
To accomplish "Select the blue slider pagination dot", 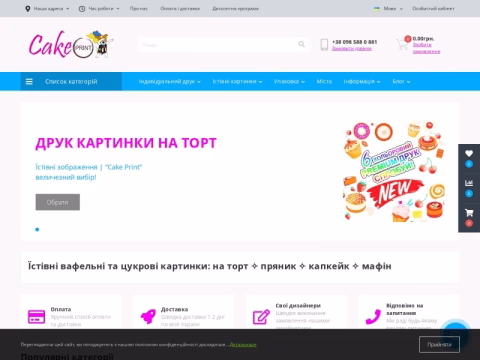I will click(37, 229).
